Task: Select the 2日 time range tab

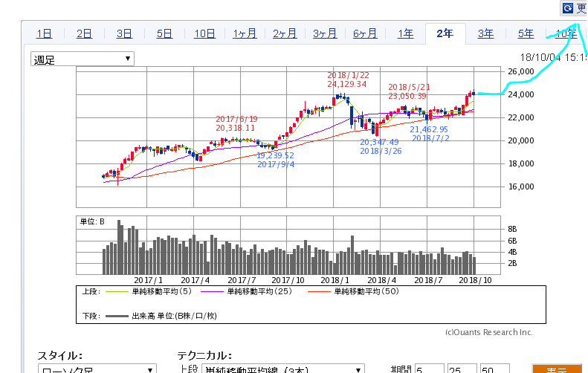Action: (x=84, y=33)
